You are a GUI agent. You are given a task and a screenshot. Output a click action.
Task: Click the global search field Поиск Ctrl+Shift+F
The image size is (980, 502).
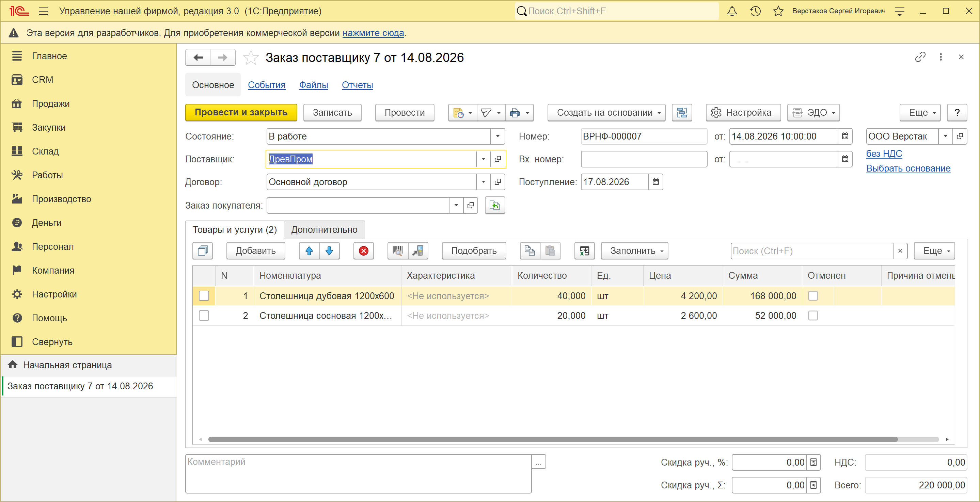[x=617, y=11]
